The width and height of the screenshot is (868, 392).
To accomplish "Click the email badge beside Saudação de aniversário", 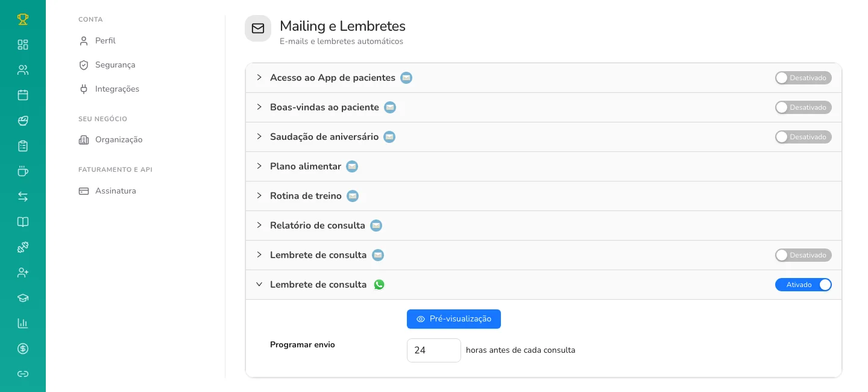I will coord(389,137).
